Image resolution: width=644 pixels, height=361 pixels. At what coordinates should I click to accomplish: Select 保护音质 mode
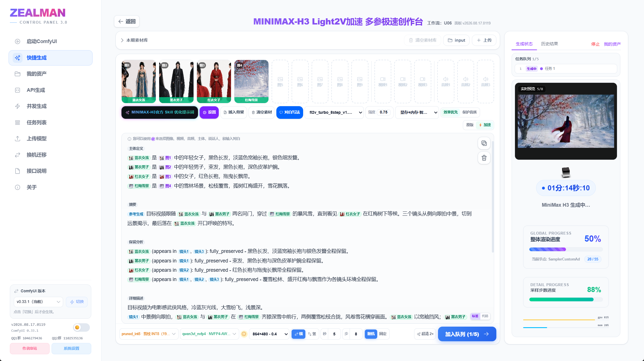pos(469,112)
